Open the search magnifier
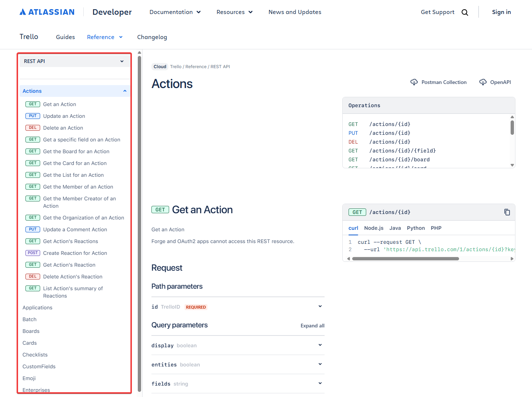The width and height of the screenshot is (532, 397). pos(465,12)
